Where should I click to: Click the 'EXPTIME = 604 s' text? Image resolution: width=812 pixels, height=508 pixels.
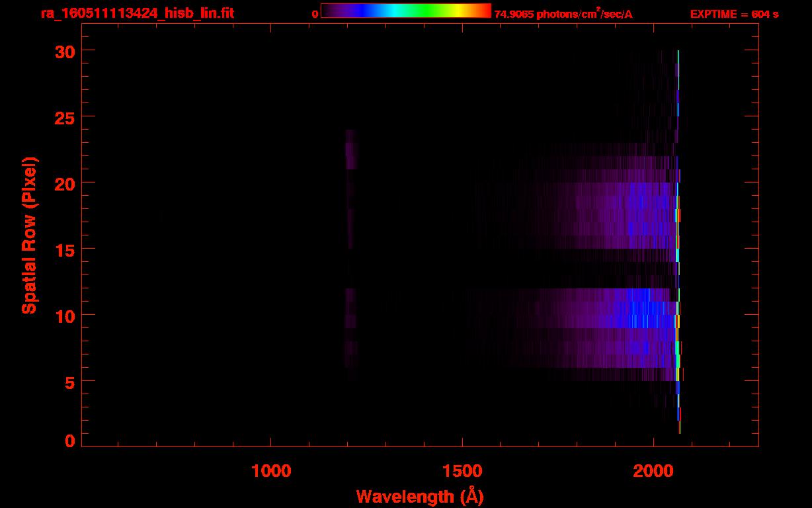734,14
